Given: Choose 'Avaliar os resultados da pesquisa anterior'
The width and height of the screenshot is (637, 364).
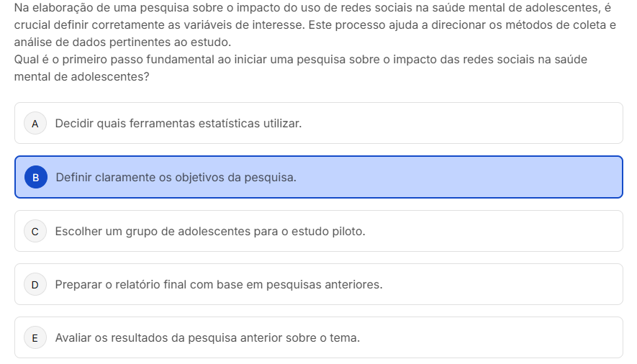Looking at the screenshot, I should click(207, 337).
